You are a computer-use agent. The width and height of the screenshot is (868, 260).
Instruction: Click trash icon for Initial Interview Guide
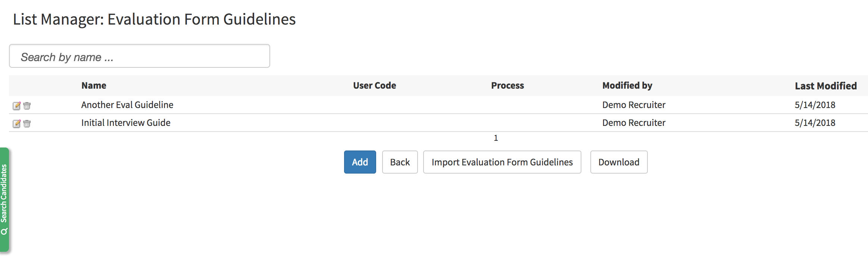coord(27,124)
